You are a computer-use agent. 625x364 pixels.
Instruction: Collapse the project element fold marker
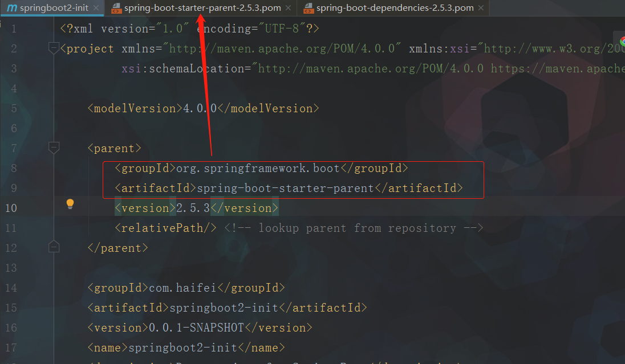click(54, 48)
